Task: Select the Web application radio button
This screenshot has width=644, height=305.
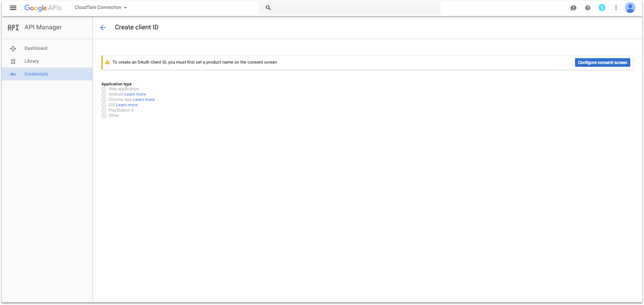Action: [x=104, y=89]
